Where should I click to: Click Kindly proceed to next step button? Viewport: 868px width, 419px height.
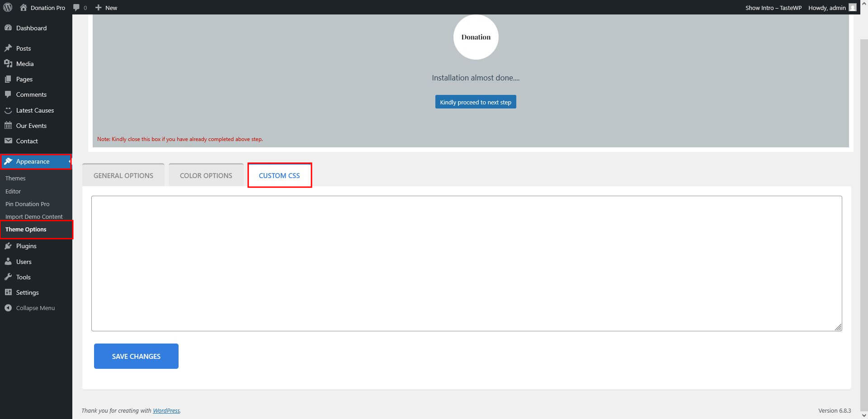(x=475, y=102)
